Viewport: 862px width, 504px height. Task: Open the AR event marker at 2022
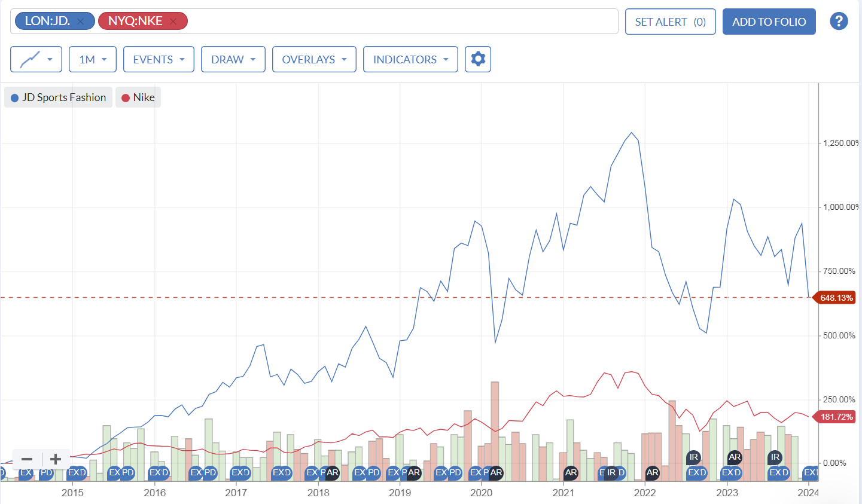point(653,472)
